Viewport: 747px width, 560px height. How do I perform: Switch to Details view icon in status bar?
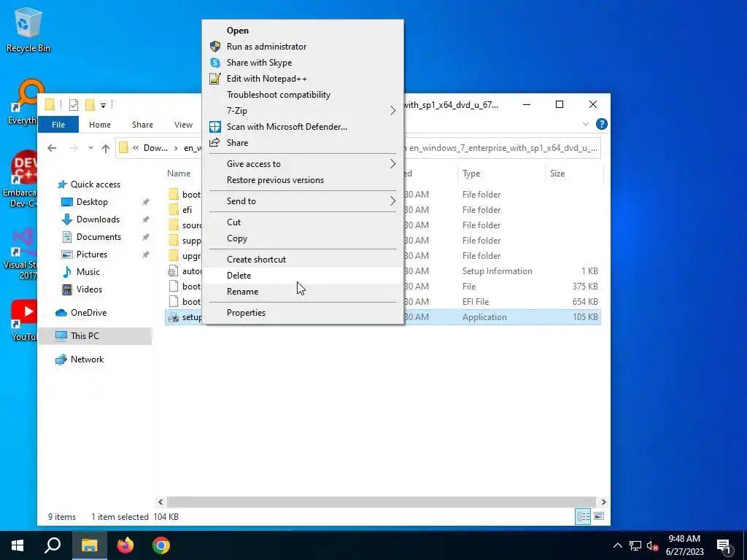[x=583, y=516]
